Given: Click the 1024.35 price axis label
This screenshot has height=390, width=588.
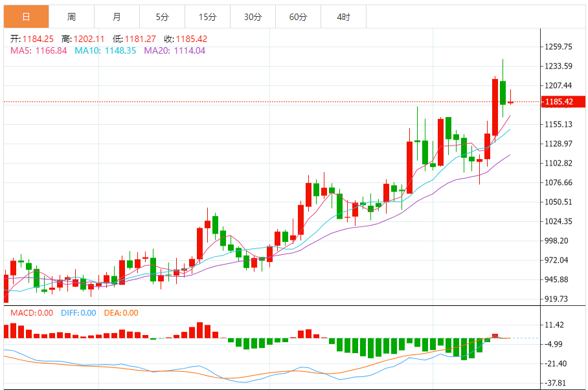Looking at the screenshot, I should [558, 221].
